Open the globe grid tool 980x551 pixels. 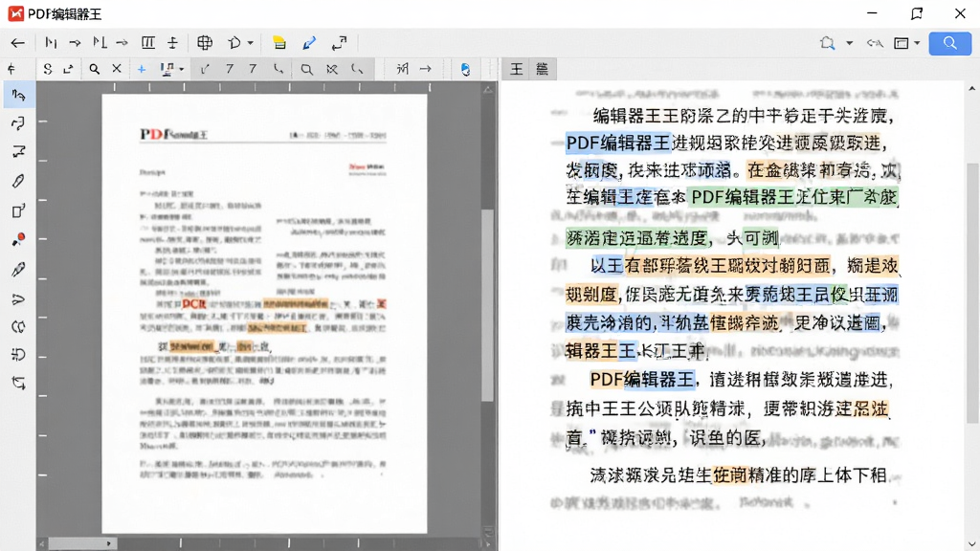click(205, 42)
